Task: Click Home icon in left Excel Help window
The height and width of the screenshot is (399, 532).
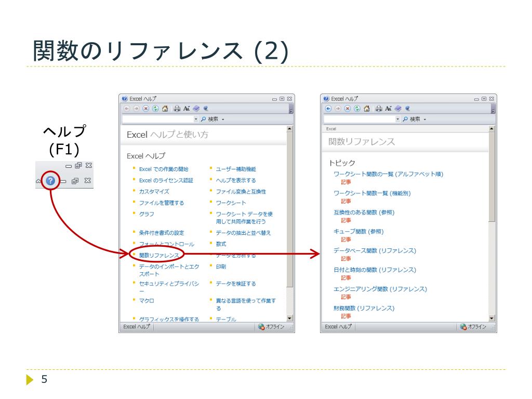Action: tap(165, 109)
